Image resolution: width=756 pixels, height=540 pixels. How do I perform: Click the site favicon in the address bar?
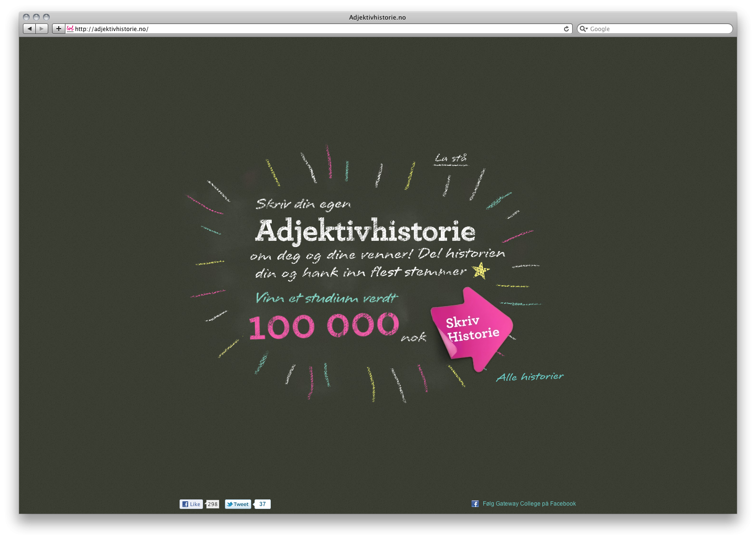[x=70, y=29]
